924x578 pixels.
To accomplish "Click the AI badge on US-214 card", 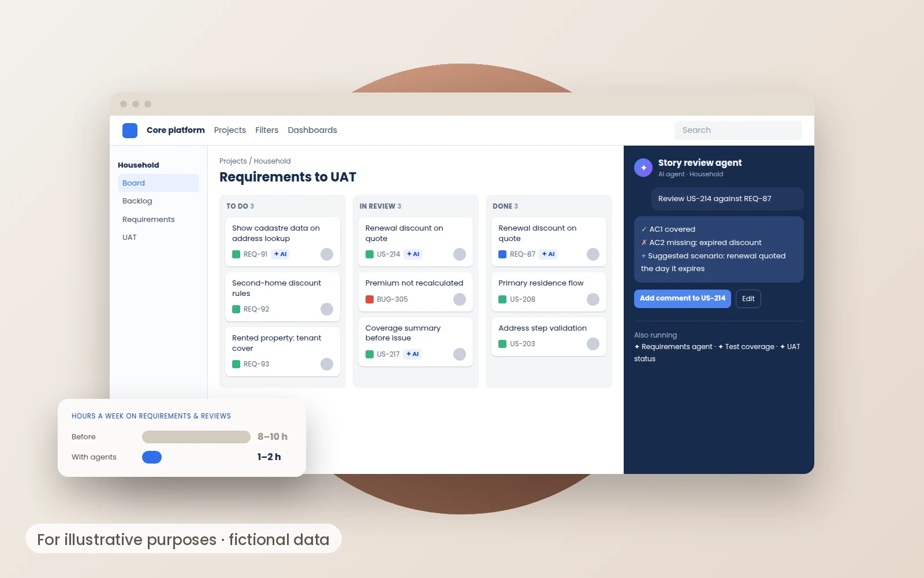I will (413, 254).
